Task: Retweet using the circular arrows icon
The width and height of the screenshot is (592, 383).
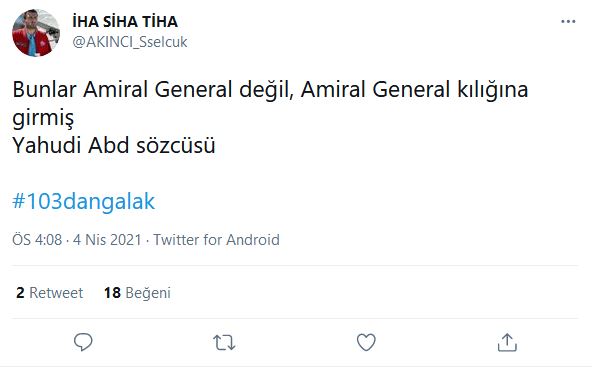Action: pos(224,343)
